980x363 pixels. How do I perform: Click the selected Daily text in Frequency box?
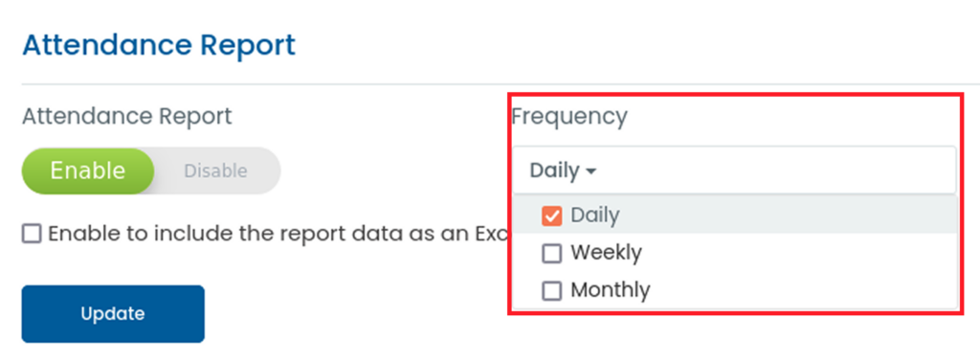tap(556, 170)
